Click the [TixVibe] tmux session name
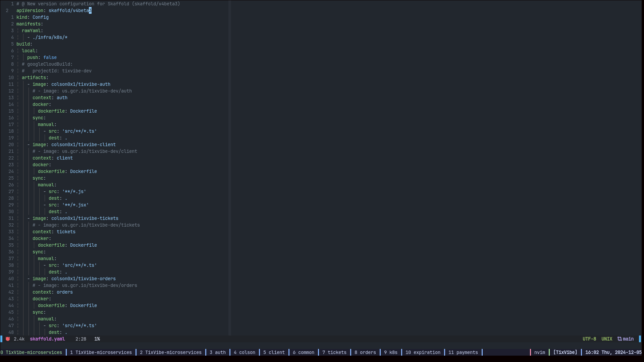This screenshot has width=644, height=362. 565,352
